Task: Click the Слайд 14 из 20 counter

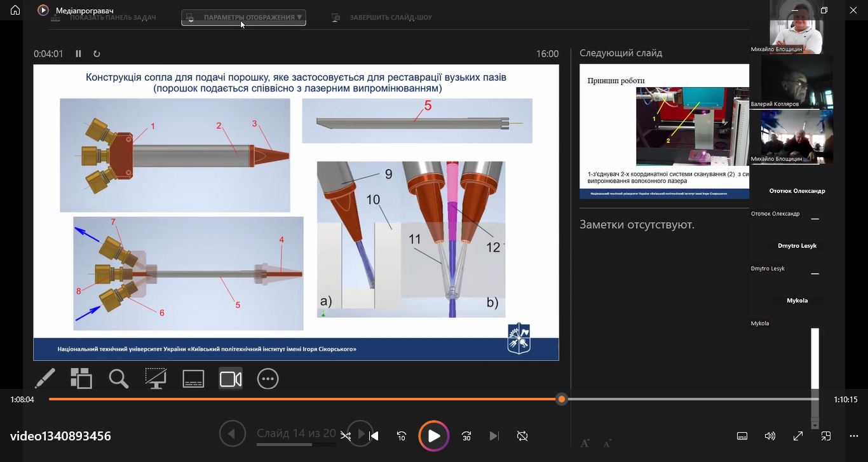Action: click(x=296, y=433)
